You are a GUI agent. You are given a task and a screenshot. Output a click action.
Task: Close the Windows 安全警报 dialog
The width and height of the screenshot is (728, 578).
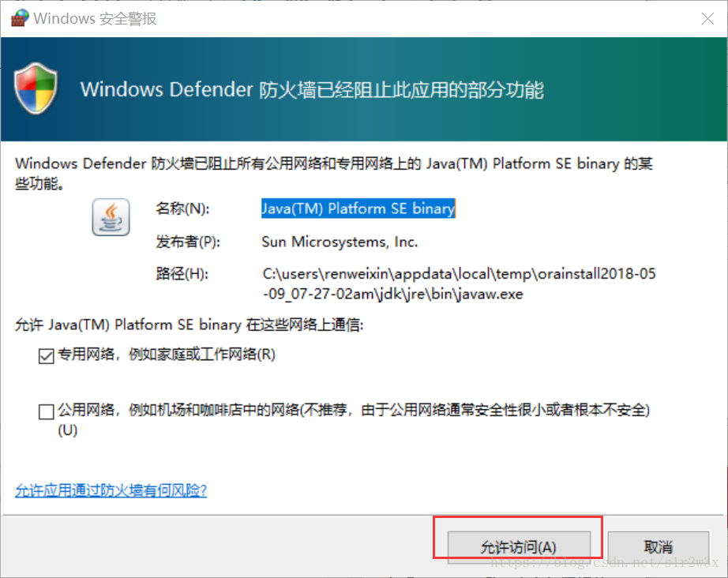click(707, 19)
